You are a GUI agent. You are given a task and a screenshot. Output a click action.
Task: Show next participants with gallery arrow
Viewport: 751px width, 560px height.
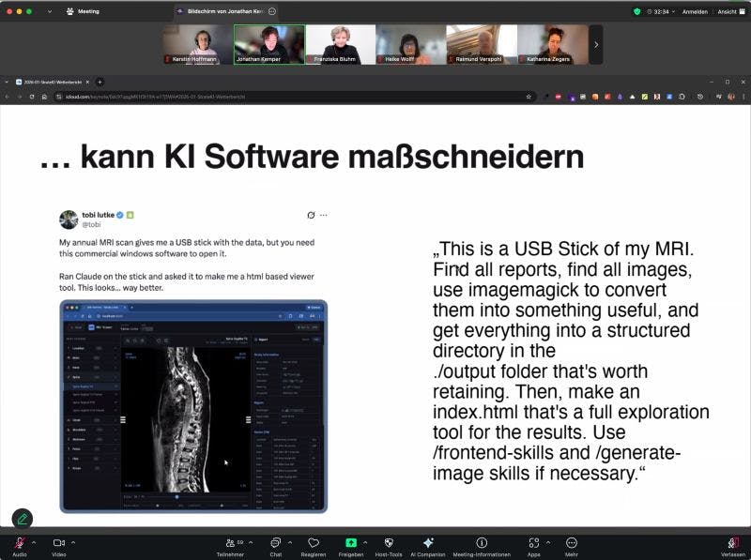coord(596,44)
